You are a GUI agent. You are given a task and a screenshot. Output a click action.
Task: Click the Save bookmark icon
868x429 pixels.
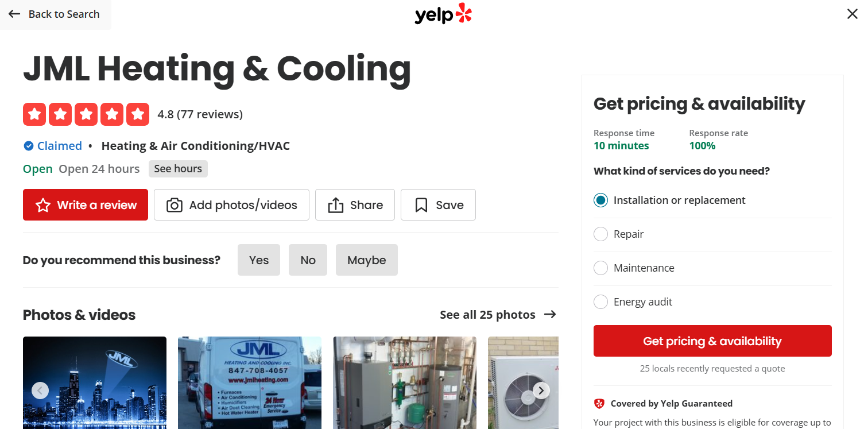coord(421,204)
